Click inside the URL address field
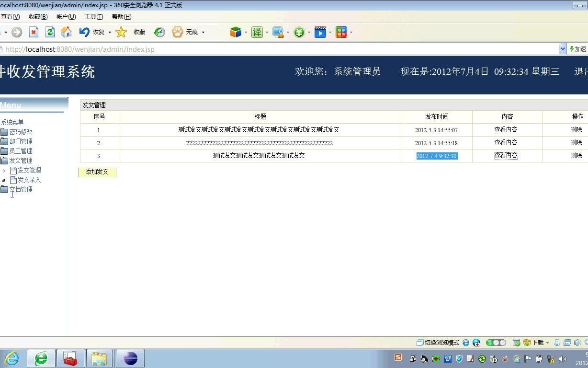588x368 pixels. [x=192, y=49]
